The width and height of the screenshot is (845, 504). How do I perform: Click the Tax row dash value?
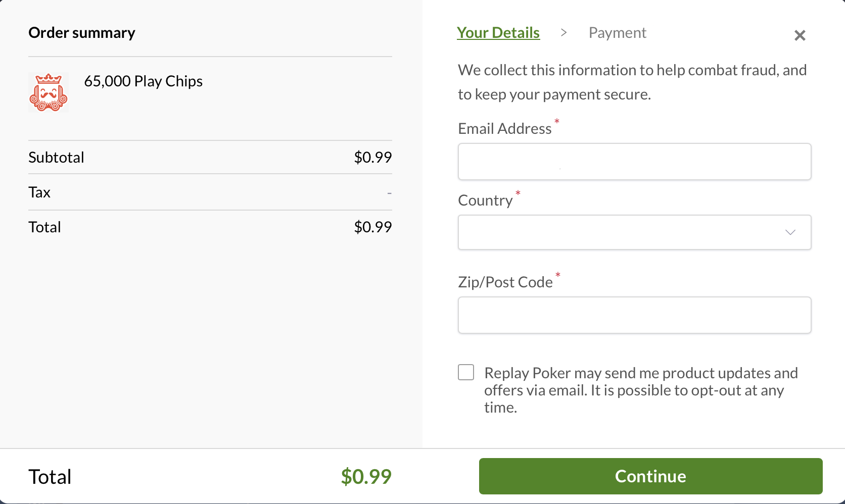tap(389, 193)
